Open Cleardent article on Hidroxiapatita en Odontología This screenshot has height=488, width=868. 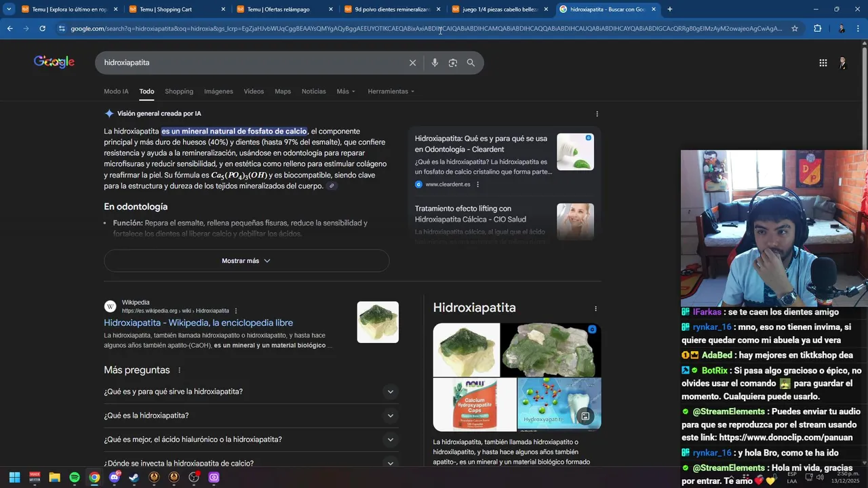click(481, 144)
